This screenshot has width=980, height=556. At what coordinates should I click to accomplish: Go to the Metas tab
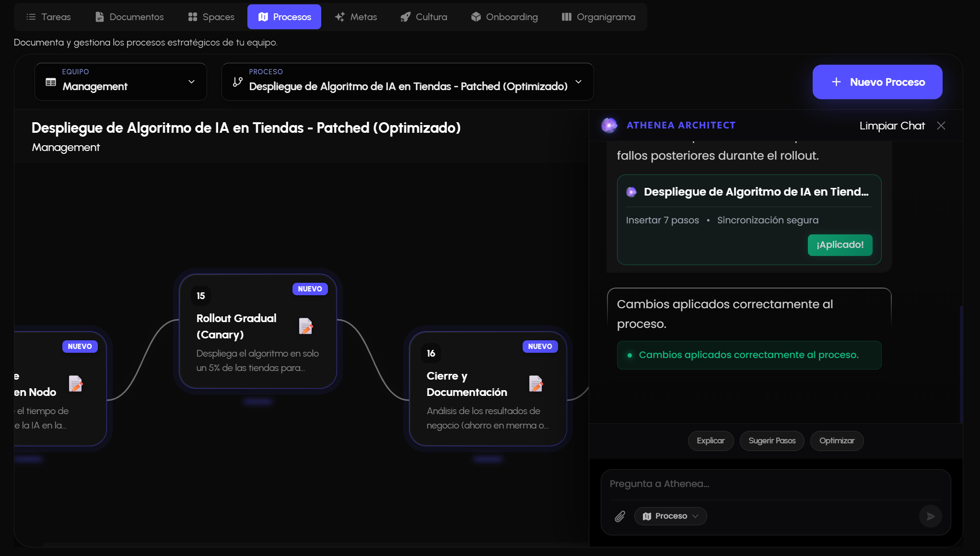pos(356,17)
